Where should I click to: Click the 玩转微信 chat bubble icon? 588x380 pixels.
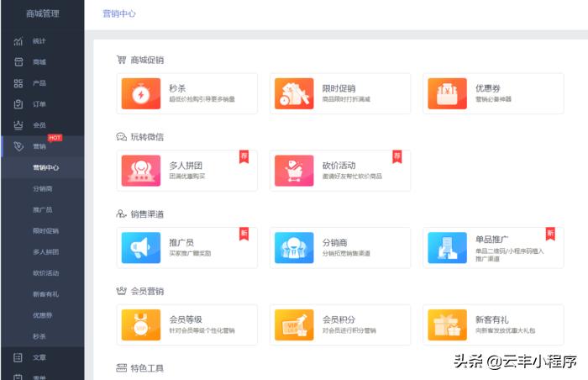pos(121,137)
